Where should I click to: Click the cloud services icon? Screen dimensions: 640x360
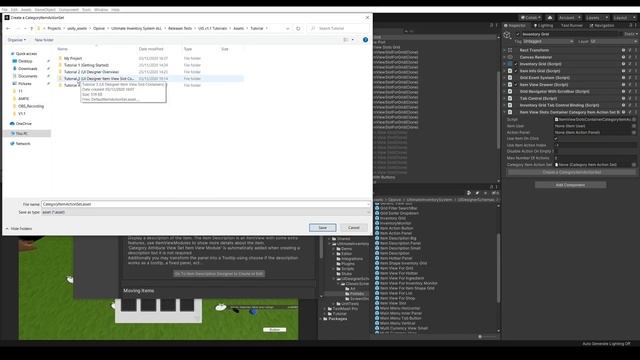[x=550, y=18]
